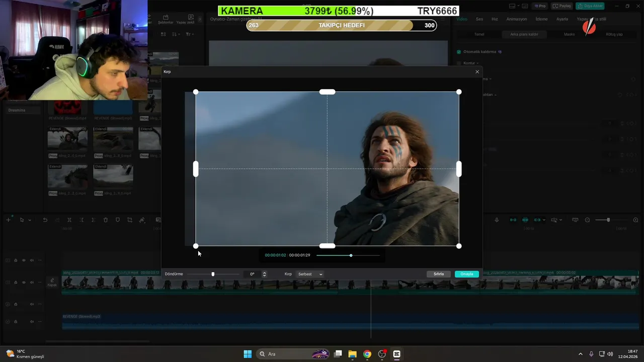Click the split clip icon

pyautogui.click(x=69, y=220)
